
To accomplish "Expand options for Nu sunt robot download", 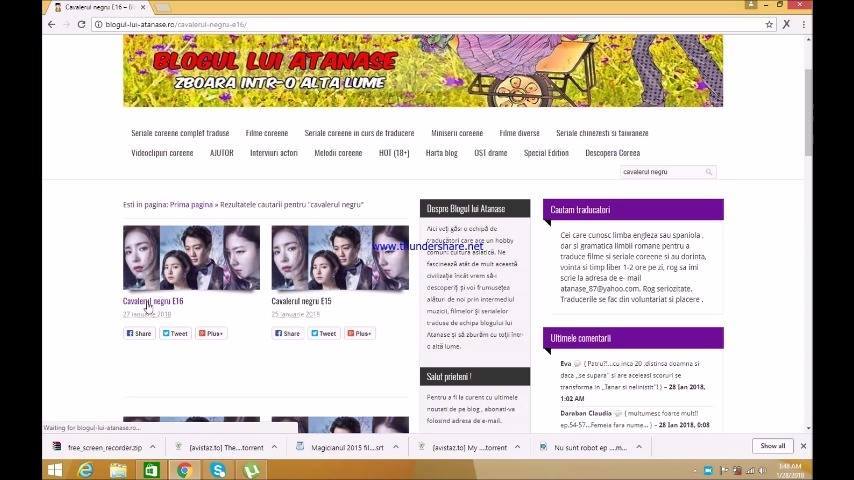I will pyautogui.click(x=639, y=447).
